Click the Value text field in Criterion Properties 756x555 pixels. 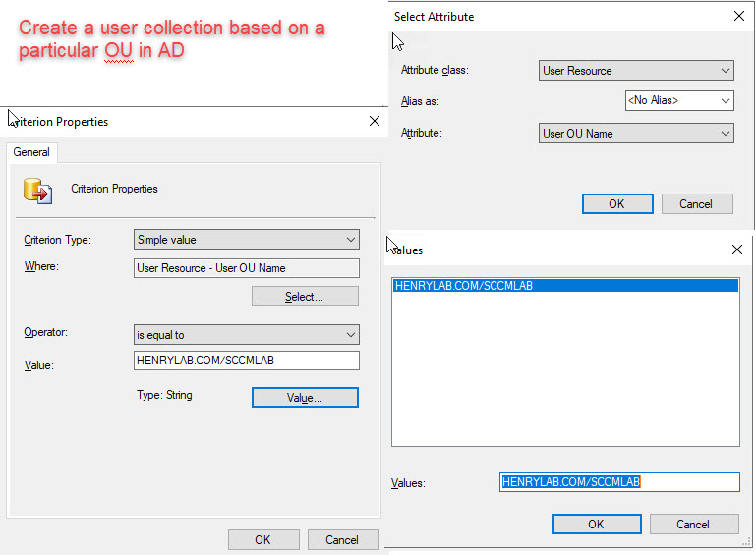click(246, 361)
